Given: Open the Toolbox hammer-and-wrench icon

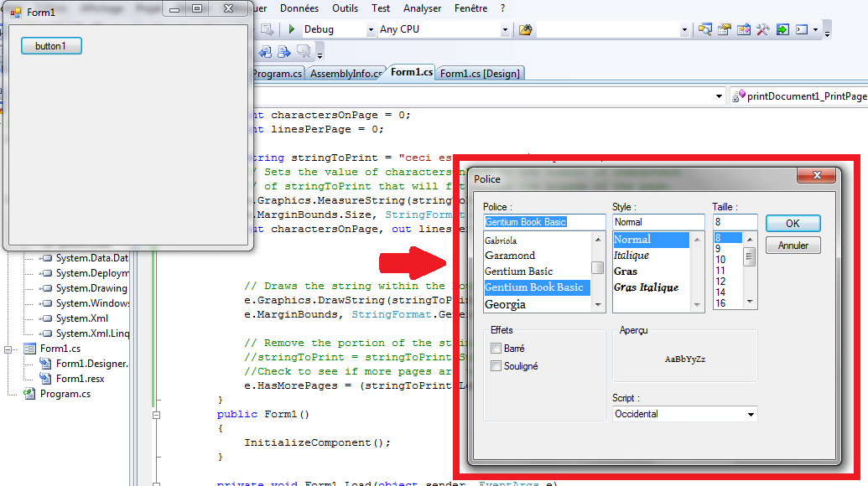Looking at the screenshot, I should (762, 29).
